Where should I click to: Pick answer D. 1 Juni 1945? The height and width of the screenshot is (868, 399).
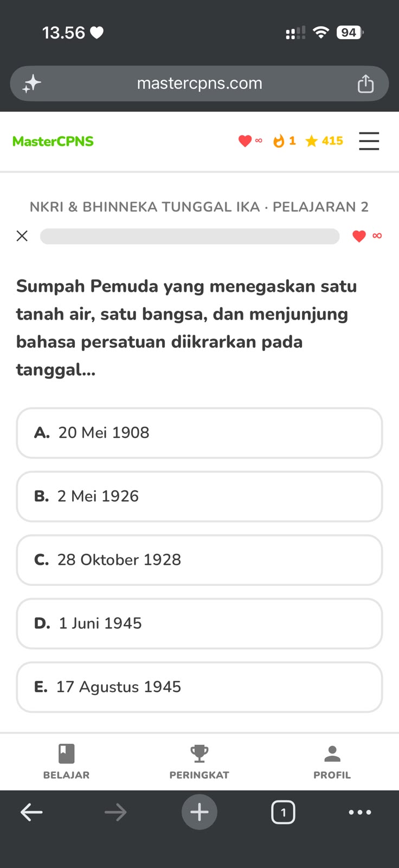[200, 623]
